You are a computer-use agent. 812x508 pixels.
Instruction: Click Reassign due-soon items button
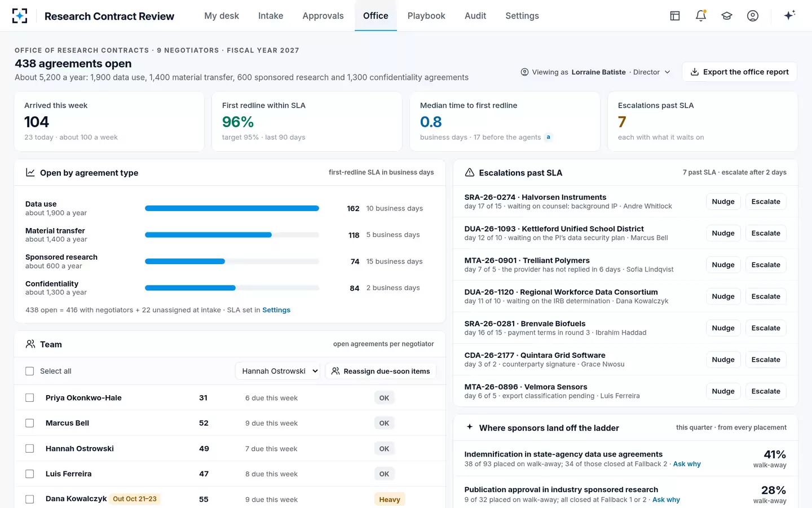(x=381, y=371)
